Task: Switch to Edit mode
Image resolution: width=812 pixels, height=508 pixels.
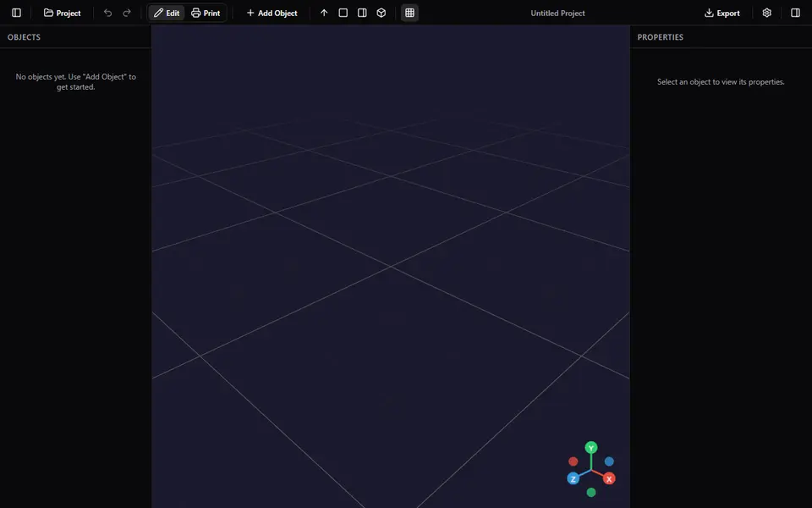Action: click(x=167, y=13)
